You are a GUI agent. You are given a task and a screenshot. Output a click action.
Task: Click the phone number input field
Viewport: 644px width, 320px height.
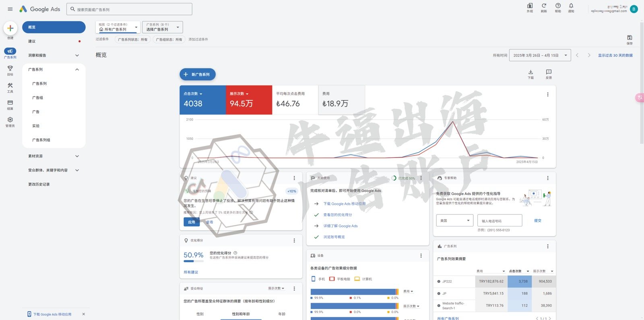(500, 220)
